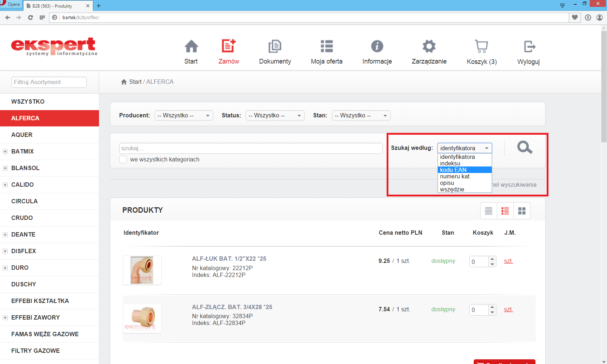Screen dimensions: 607x364
Task: Expand the EFFEBI ZAWORY category tree
Action: coord(5,317)
